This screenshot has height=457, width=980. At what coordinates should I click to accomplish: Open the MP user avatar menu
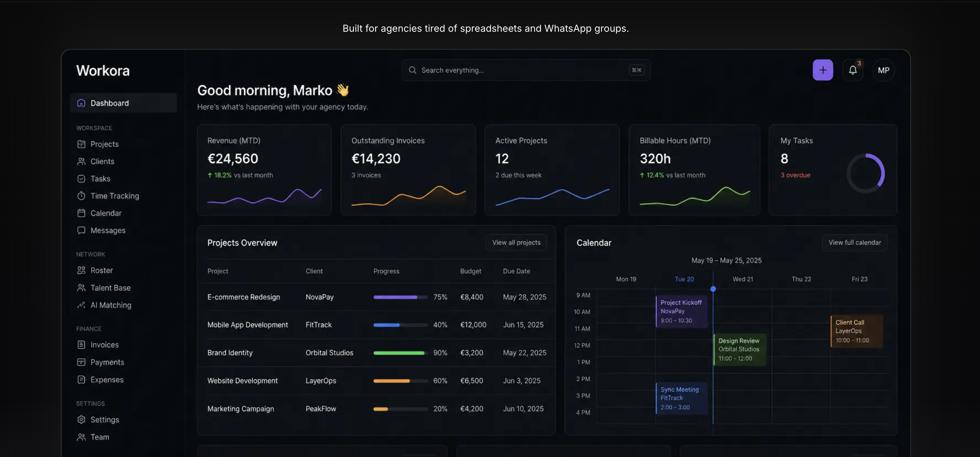click(883, 70)
